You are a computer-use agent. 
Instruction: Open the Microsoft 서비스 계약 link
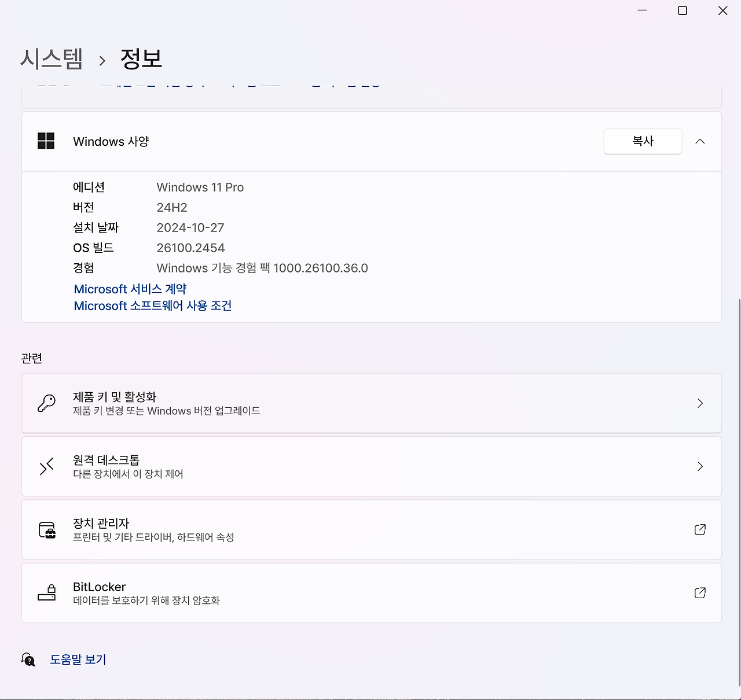tap(130, 289)
